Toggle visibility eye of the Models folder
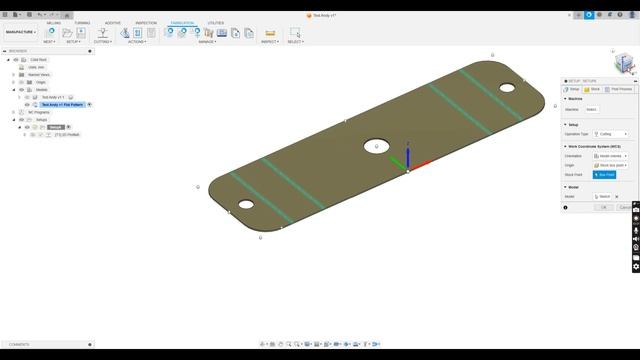This screenshot has width=640, height=360. click(x=22, y=90)
